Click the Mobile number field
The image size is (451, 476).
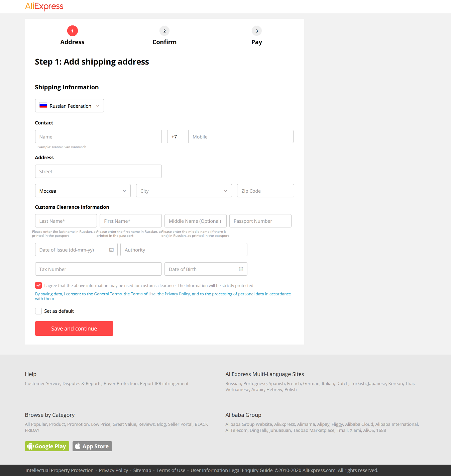click(x=241, y=136)
